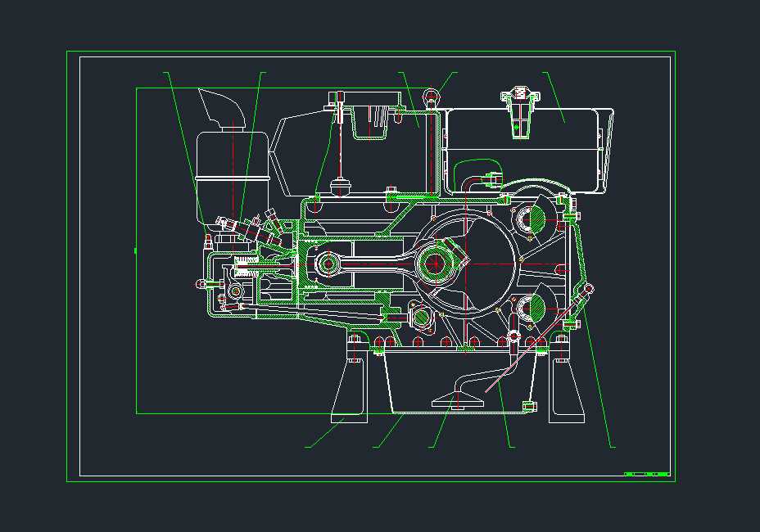
Task: Select the piston pin circle
Action: [x=328, y=264]
